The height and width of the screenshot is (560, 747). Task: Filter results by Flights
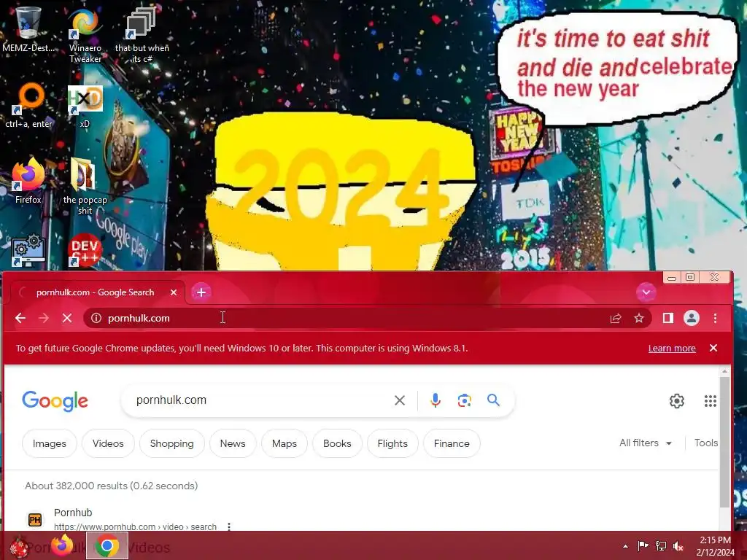pos(392,443)
